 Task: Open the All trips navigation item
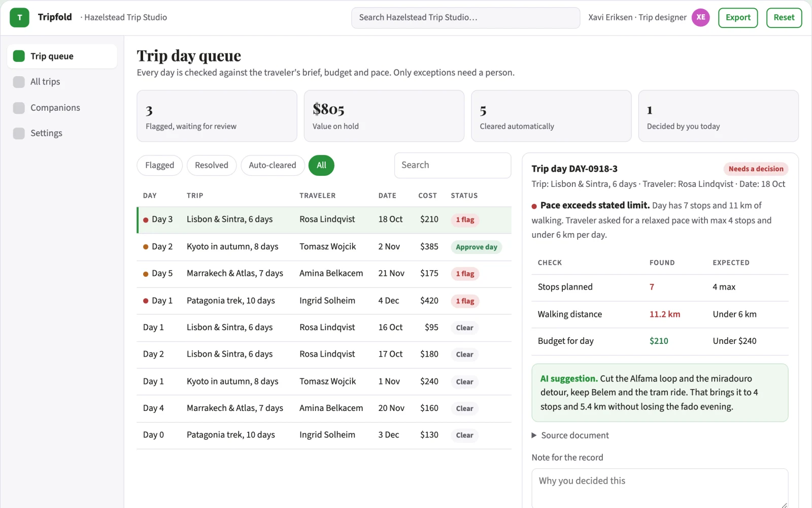click(x=62, y=82)
